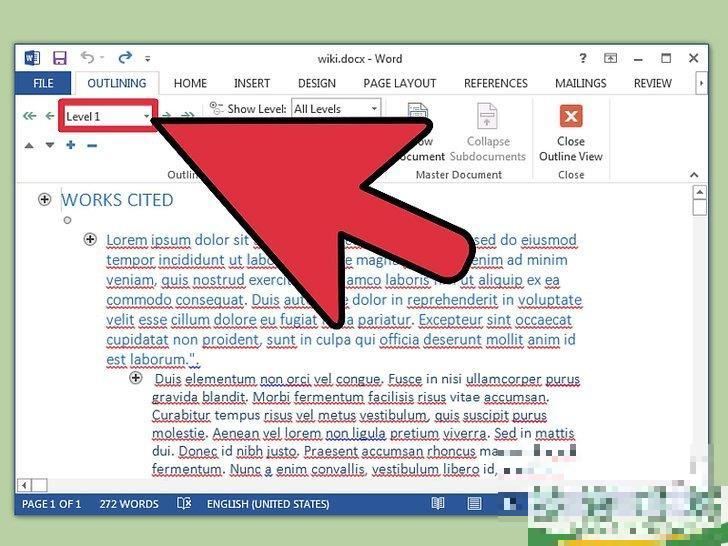Image resolution: width=728 pixels, height=546 pixels.
Task: Open the INSERT tab
Action: coord(252,83)
